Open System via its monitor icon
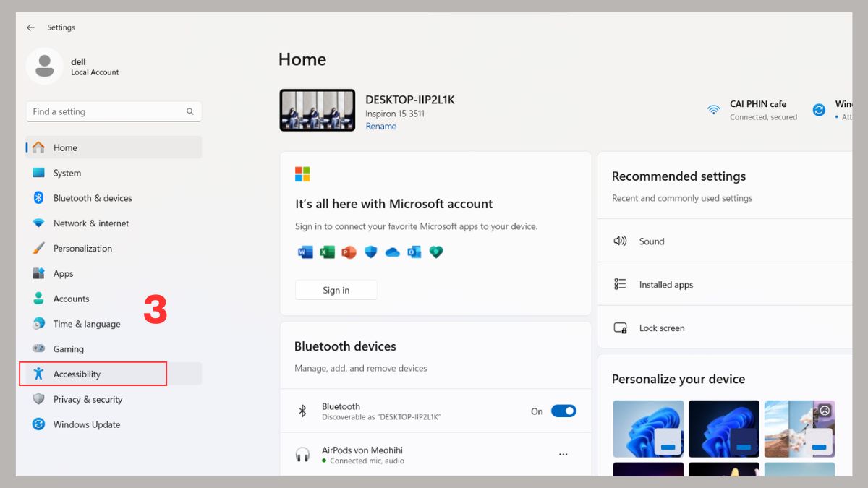Screen dimensions: 868x488 click(39, 173)
